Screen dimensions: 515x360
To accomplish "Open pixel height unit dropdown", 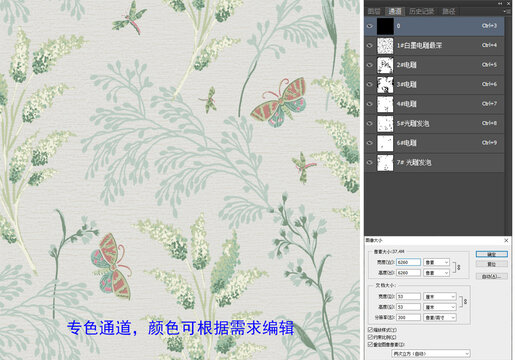I will [x=436, y=273].
